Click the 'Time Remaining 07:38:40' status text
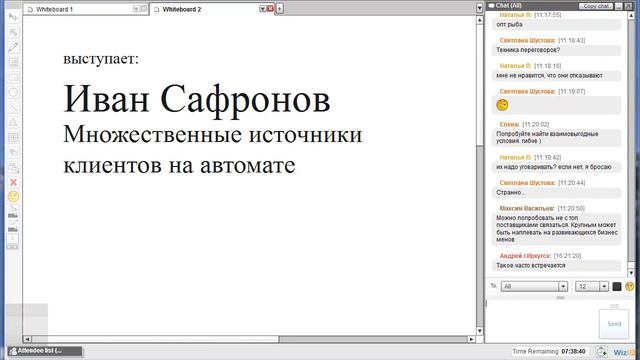This screenshot has width=640, height=360. pos(549,351)
